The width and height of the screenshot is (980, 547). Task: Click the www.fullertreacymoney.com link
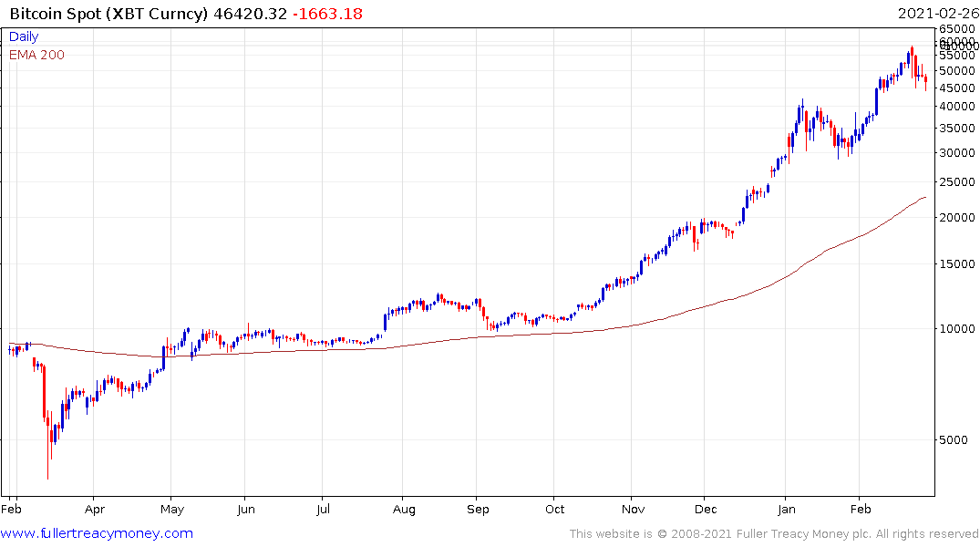pos(97,533)
